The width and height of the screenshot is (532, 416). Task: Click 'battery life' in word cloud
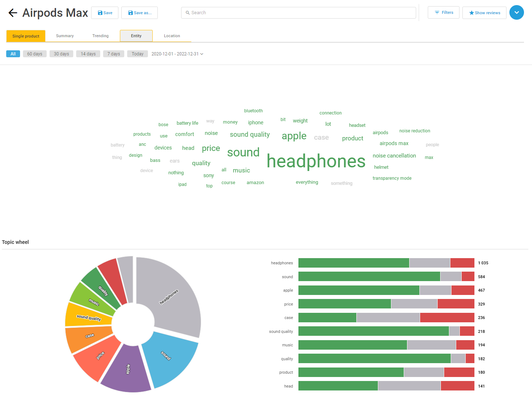[x=187, y=123]
